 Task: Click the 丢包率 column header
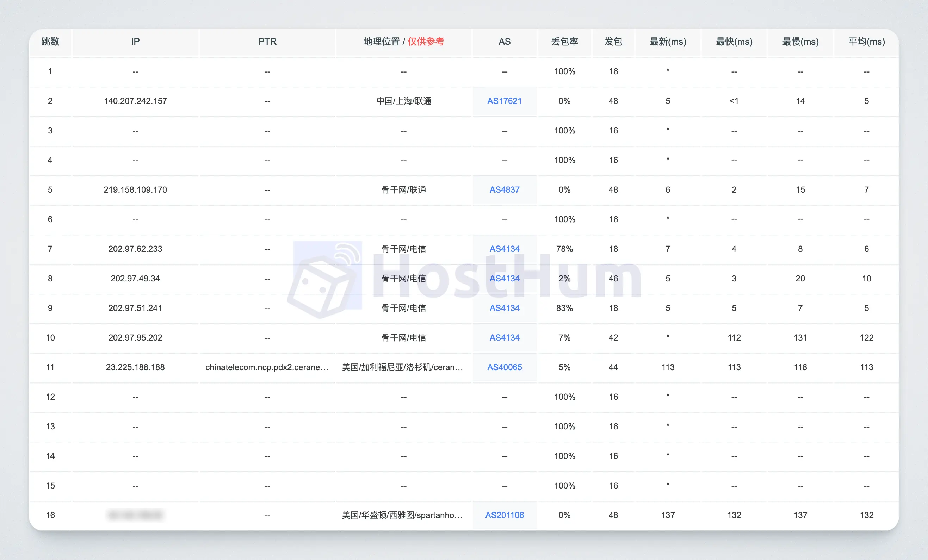pyautogui.click(x=564, y=42)
